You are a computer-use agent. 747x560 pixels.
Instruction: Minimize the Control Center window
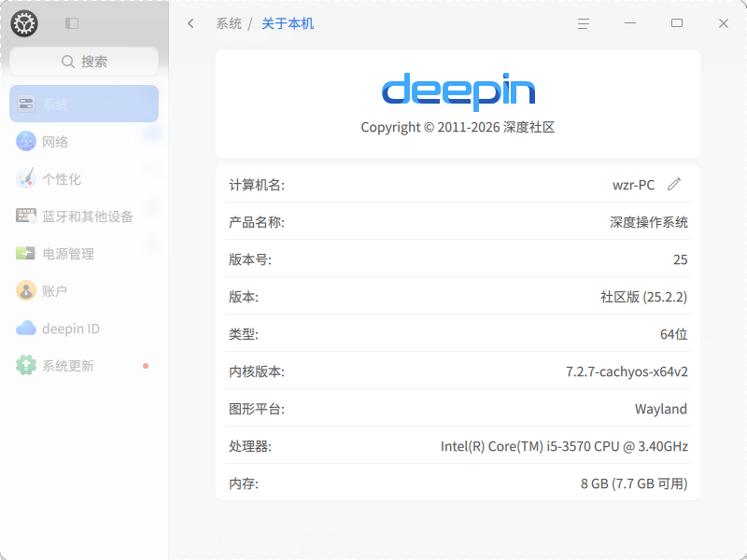coord(630,23)
